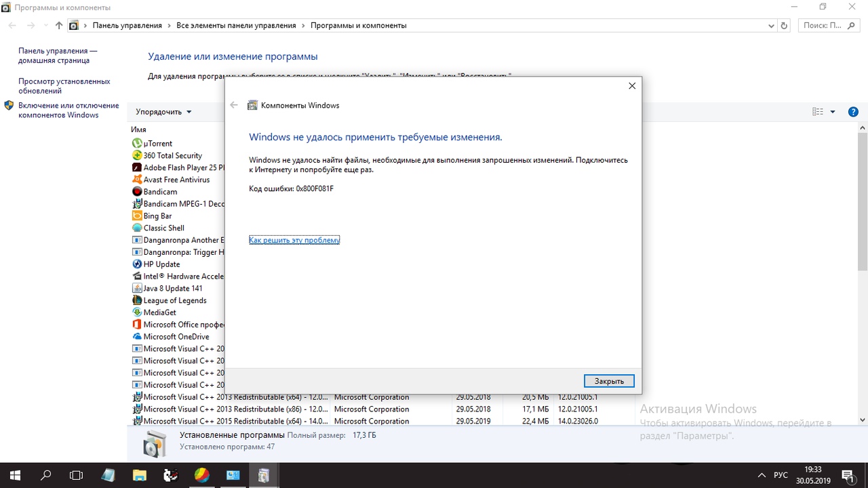Select the Microsoft OneDrive icon
The width and height of the screenshot is (868, 488).
138,337
